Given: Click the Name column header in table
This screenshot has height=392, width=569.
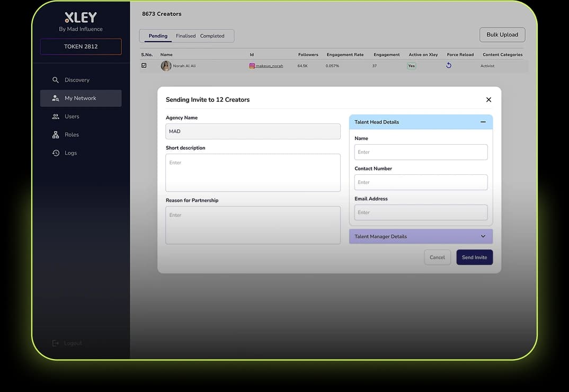Looking at the screenshot, I should (x=166, y=55).
